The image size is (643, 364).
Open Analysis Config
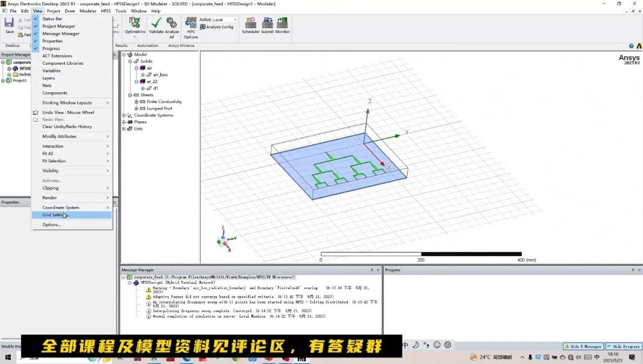click(216, 27)
